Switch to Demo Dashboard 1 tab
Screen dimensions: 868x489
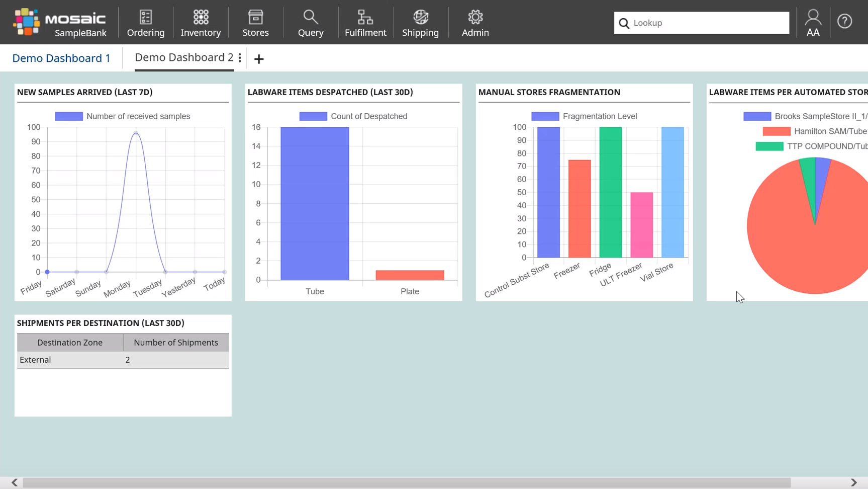[x=61, y=58]
